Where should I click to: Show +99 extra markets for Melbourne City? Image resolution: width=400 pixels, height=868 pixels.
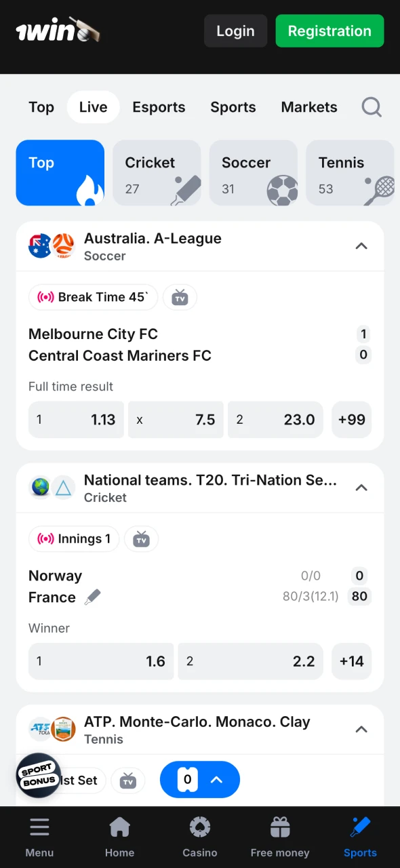tap(351, 419)
